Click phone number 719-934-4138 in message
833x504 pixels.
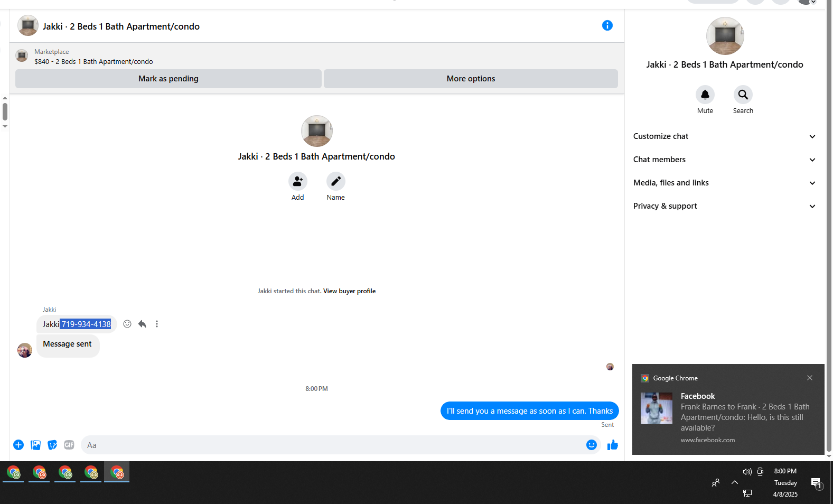[86, 324]
